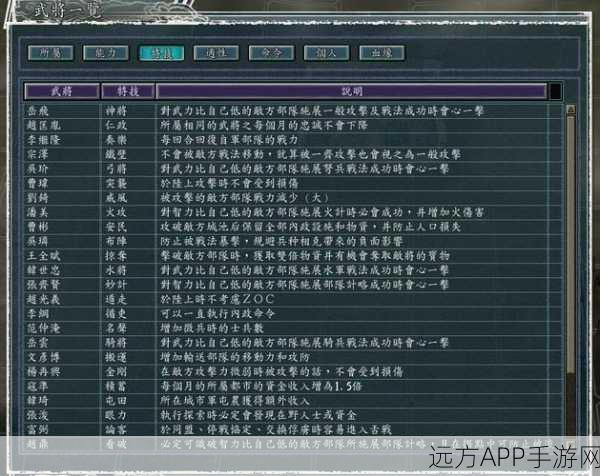This screenshot has height=476, width=600.
Task: Select officer 張浚
Action: coord(38,415)
